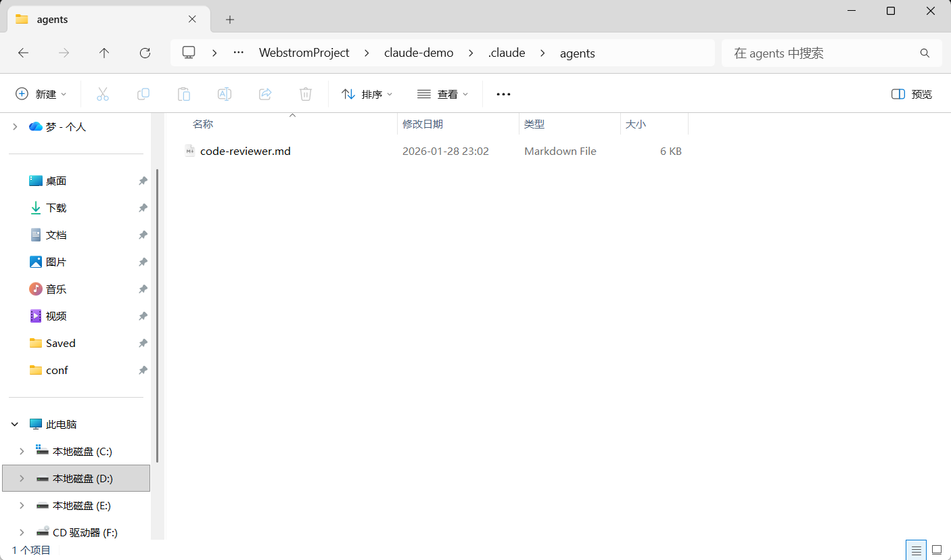This screenshot has width=951, height=560.
Task: Collapse the 此电脑 tree node
Action: click(15, 424)
